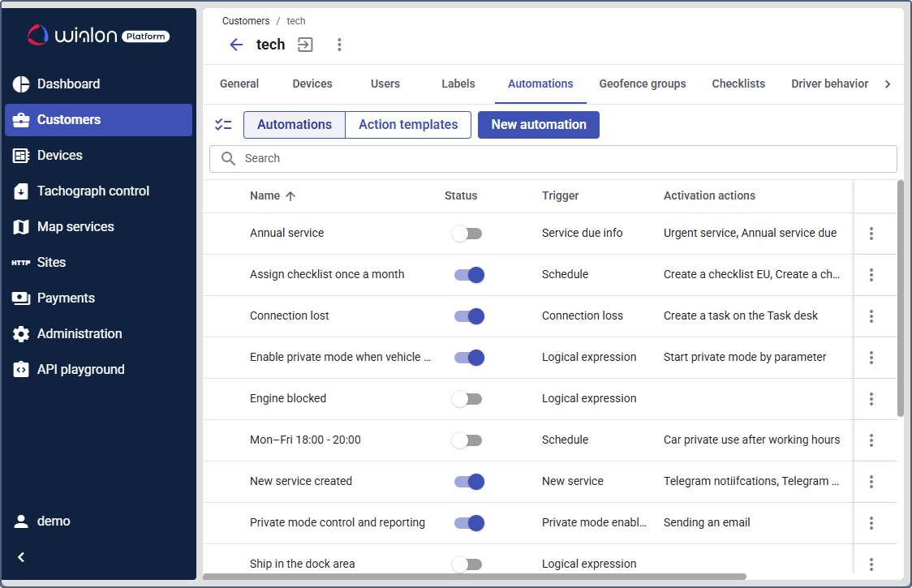Open Customers section in sidebar
Screen dimensions: 912x588
tap(98, 120)
